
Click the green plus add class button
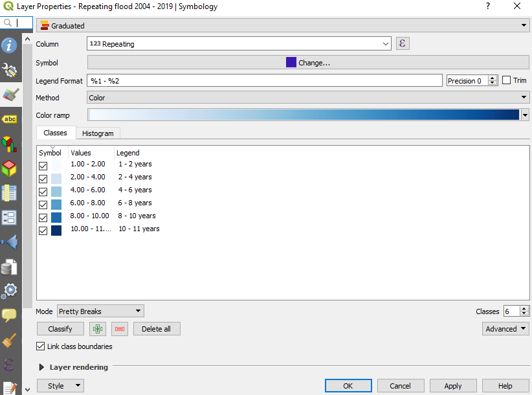[x=98, y=329]
